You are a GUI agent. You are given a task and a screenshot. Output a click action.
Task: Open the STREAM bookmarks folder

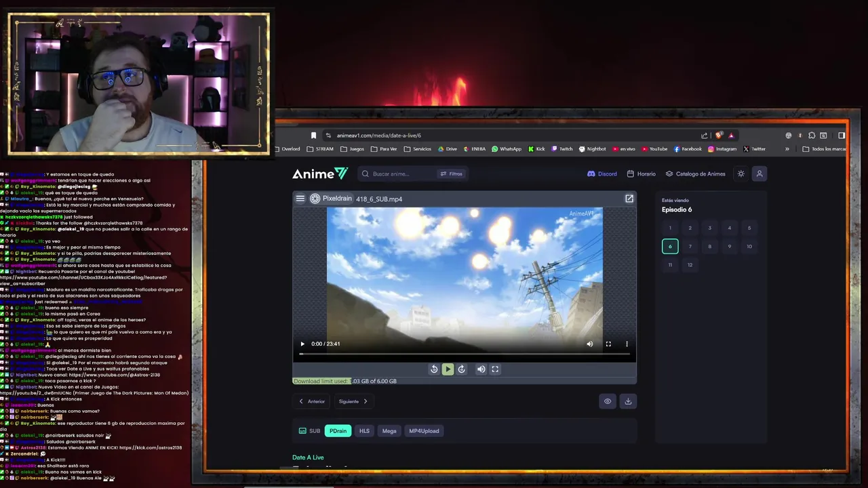(x=320, y=149)
